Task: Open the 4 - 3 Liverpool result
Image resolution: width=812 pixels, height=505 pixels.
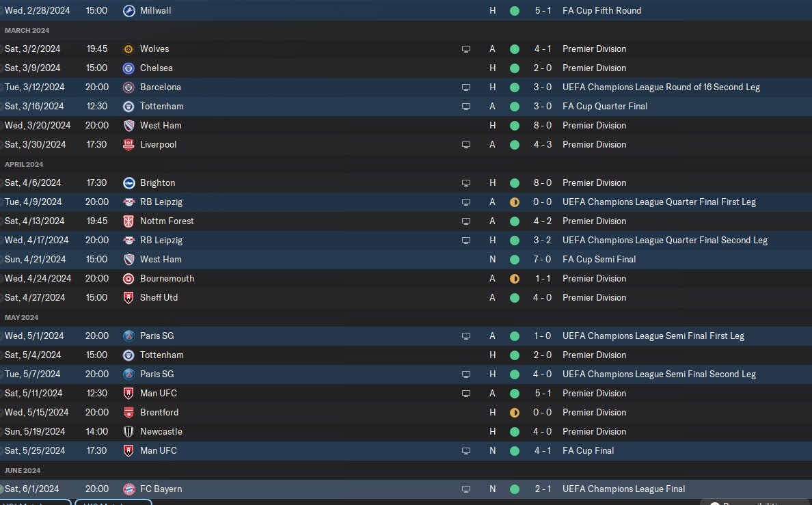Action: 543,144
